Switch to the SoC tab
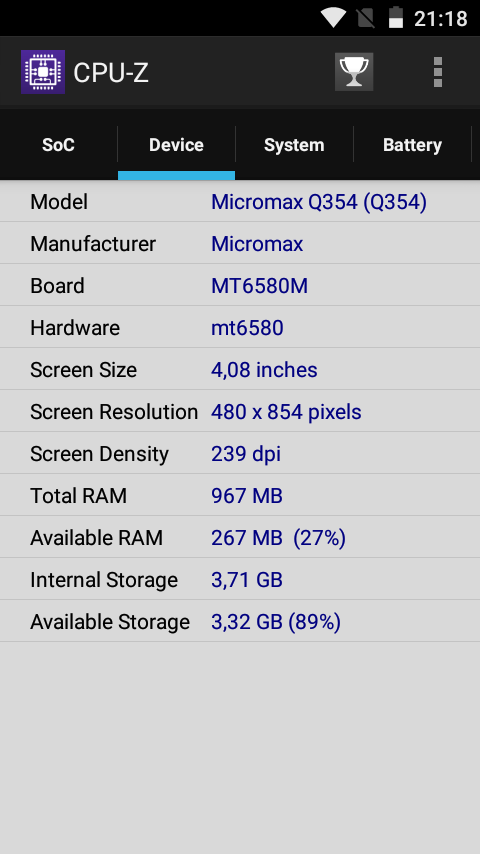Image resolution: width=480 pixels, height=854 pixels. [58, 145]
